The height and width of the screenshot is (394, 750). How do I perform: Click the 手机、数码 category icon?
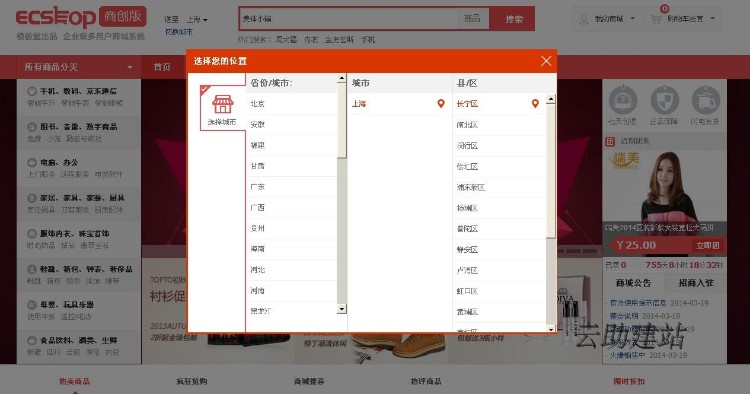[x=32, y=91]
